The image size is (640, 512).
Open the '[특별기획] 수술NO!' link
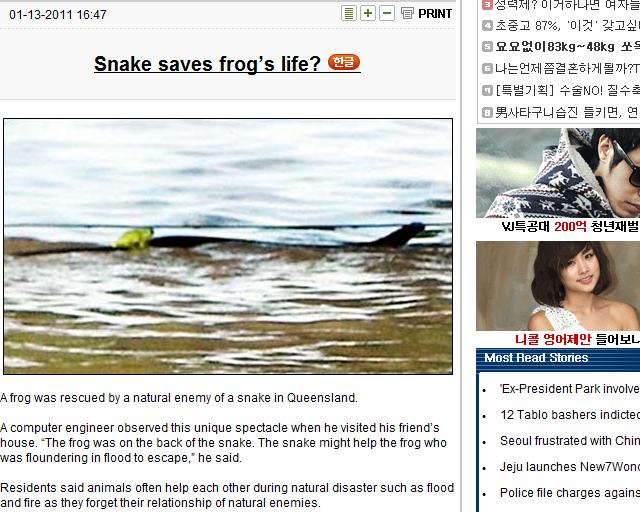[567, 90]
